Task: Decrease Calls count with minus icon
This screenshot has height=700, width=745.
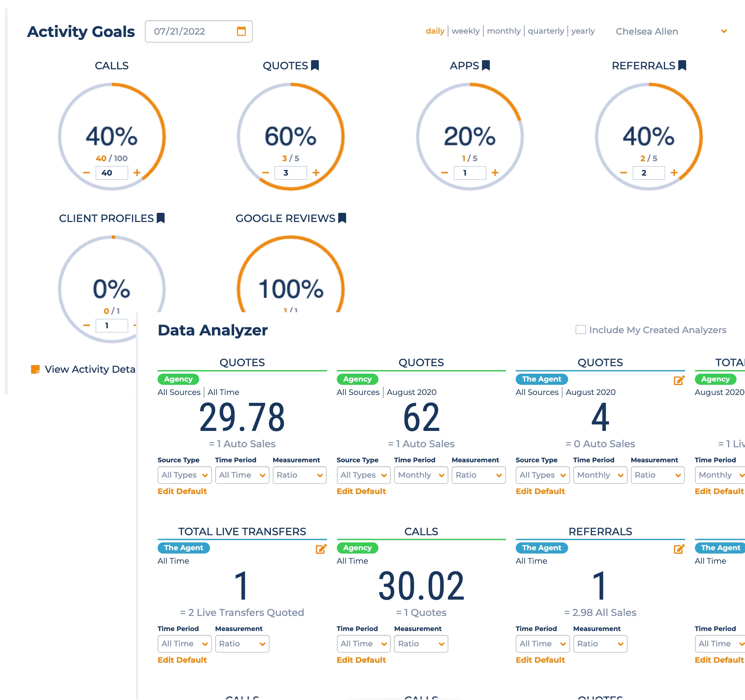Action: click(x=87, y=173)
